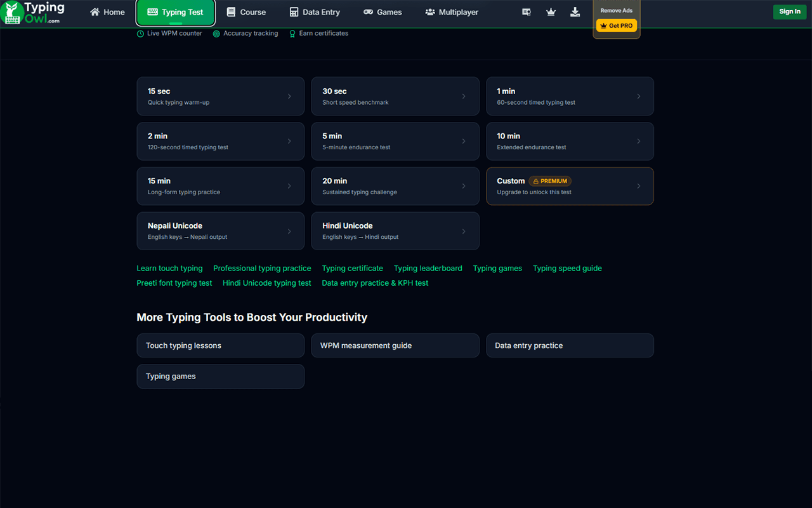Open the Professional typing practice link
This screenshot has height=508, width=812.
point(262,269)
